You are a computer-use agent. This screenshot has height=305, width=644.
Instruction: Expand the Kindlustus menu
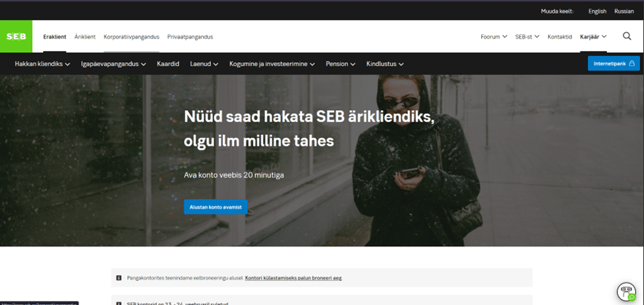pyautogui.click(x=385, y=64)
